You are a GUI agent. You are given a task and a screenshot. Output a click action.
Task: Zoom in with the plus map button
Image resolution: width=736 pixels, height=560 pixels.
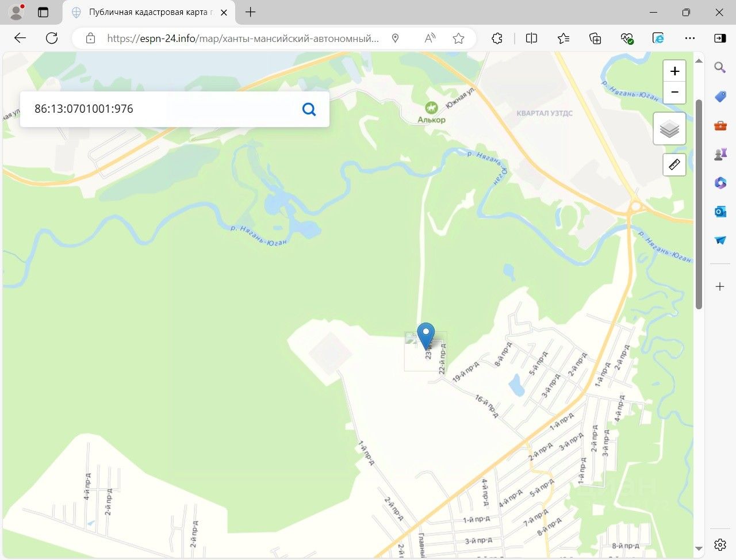[x=674, y=71]
